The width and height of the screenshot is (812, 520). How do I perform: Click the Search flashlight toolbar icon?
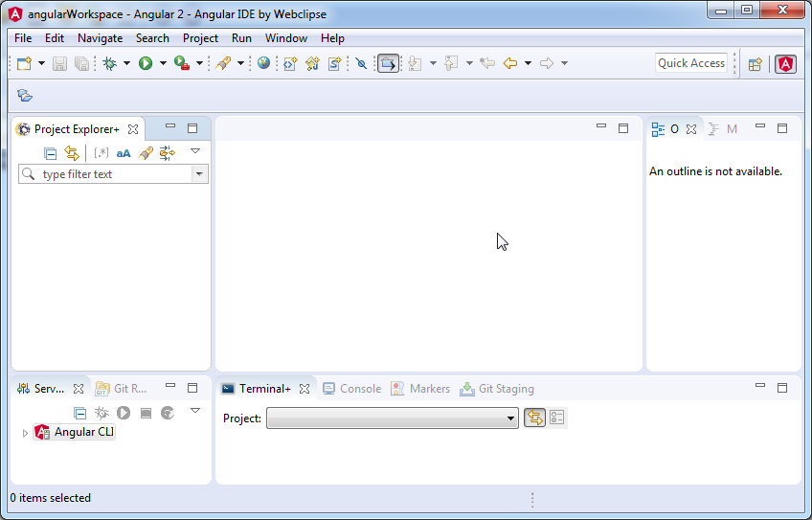click(x=223, y=63)
